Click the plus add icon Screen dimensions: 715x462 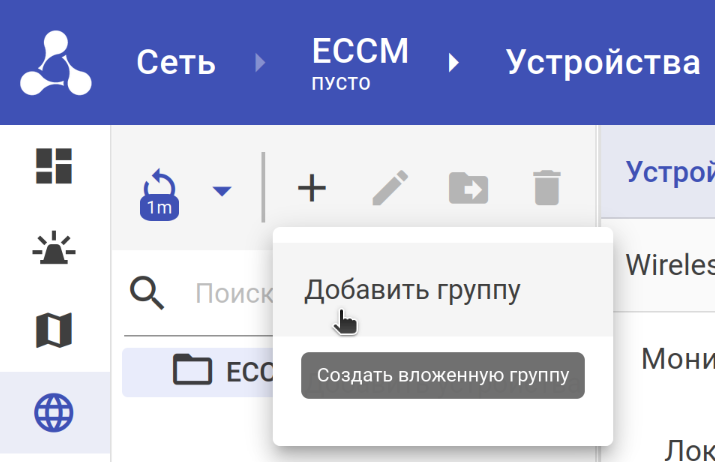click(312, 188)
